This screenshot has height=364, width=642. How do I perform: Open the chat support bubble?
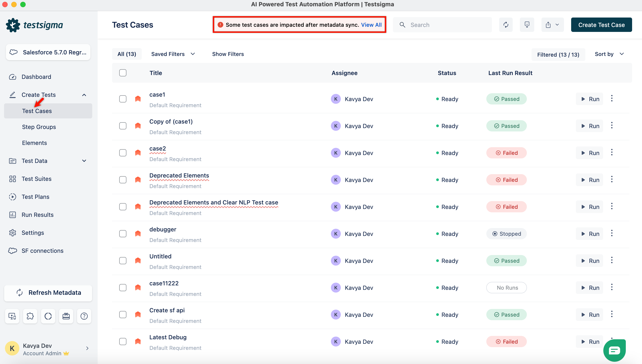pos(615,350)
